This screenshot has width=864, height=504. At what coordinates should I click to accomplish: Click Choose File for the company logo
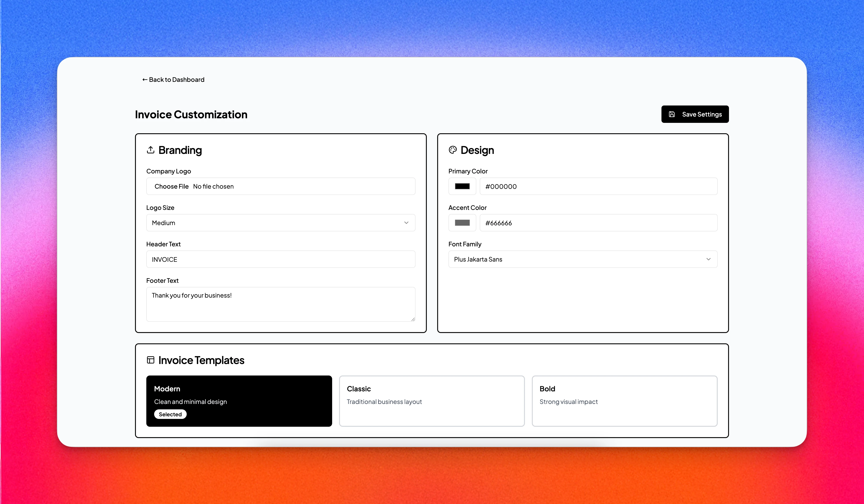pos(171,186)
